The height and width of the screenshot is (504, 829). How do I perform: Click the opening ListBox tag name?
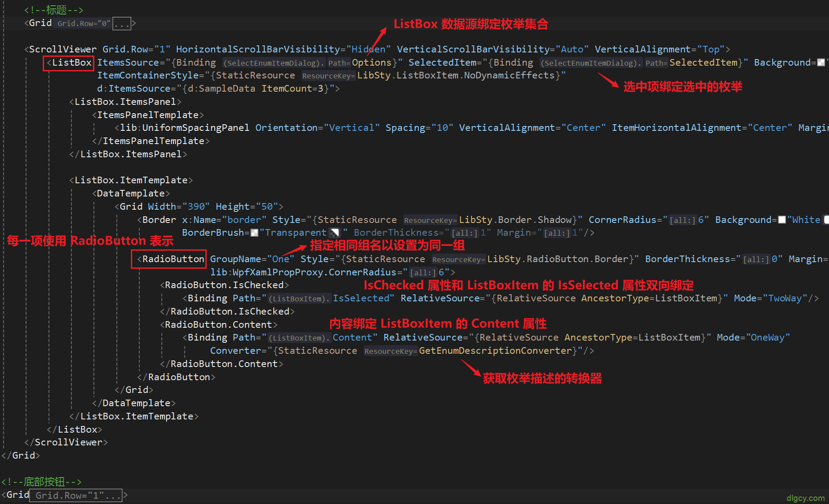[71, 63]
